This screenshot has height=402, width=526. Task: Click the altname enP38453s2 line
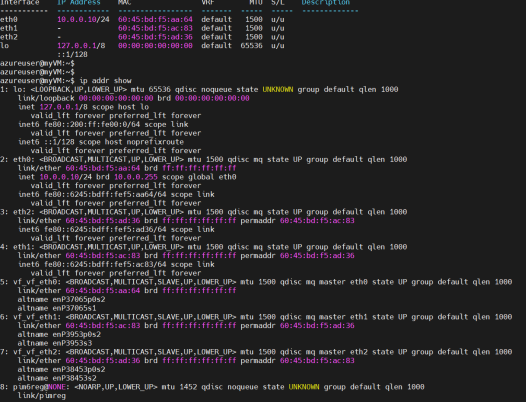[x=57, y=378]
